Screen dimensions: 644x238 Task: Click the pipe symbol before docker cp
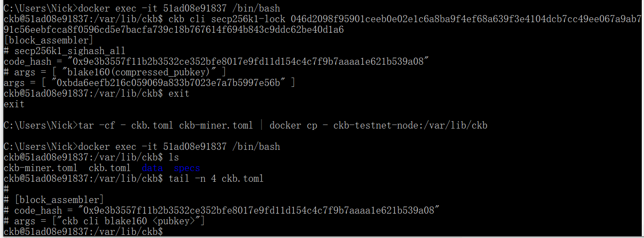(261, 125)
